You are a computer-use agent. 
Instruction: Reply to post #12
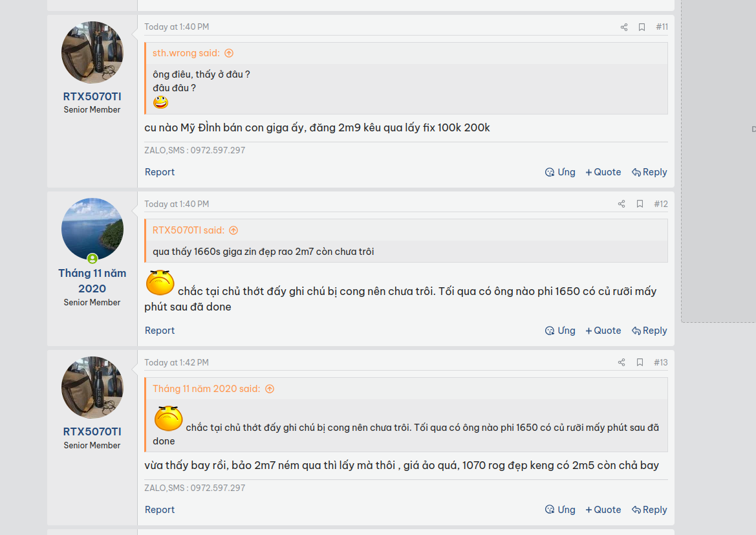coord(649,331)
